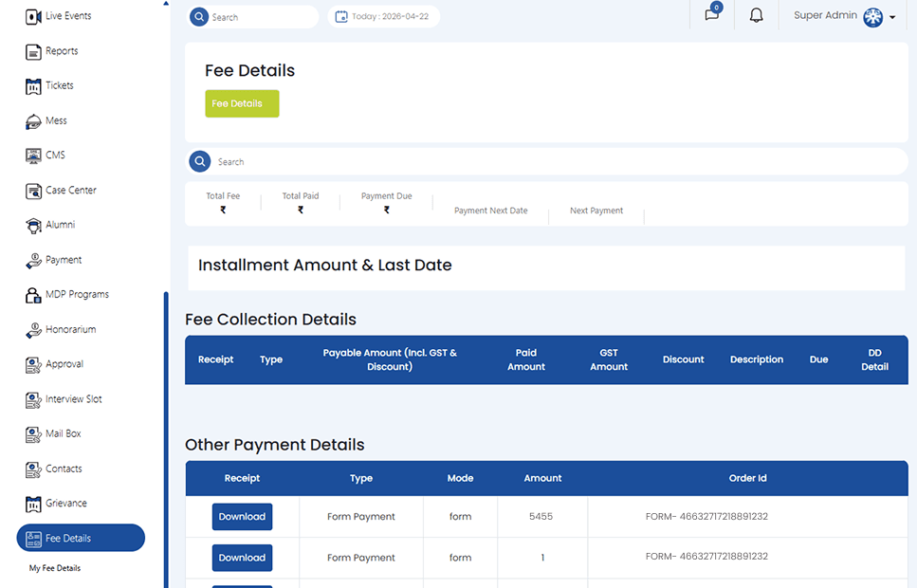Click the green Fee Details button
The image size is (917, 588).
242,103
